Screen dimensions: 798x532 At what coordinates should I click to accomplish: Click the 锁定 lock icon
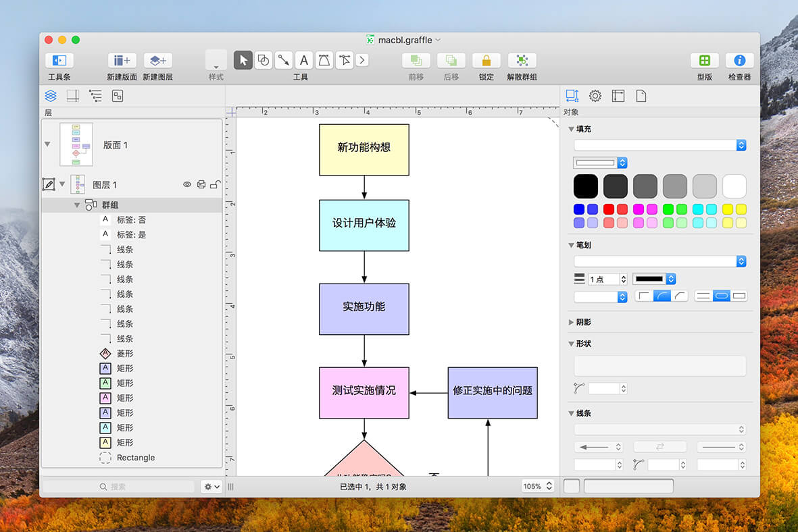(486, 61)
